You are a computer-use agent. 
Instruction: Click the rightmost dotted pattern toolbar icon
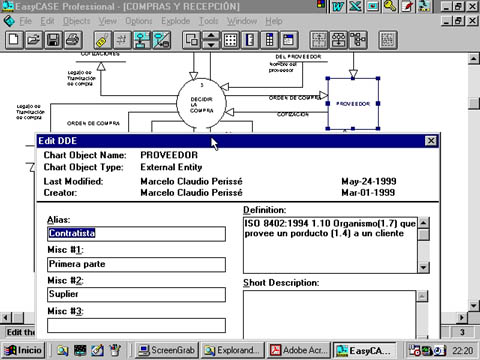click(x=388, y=40)
